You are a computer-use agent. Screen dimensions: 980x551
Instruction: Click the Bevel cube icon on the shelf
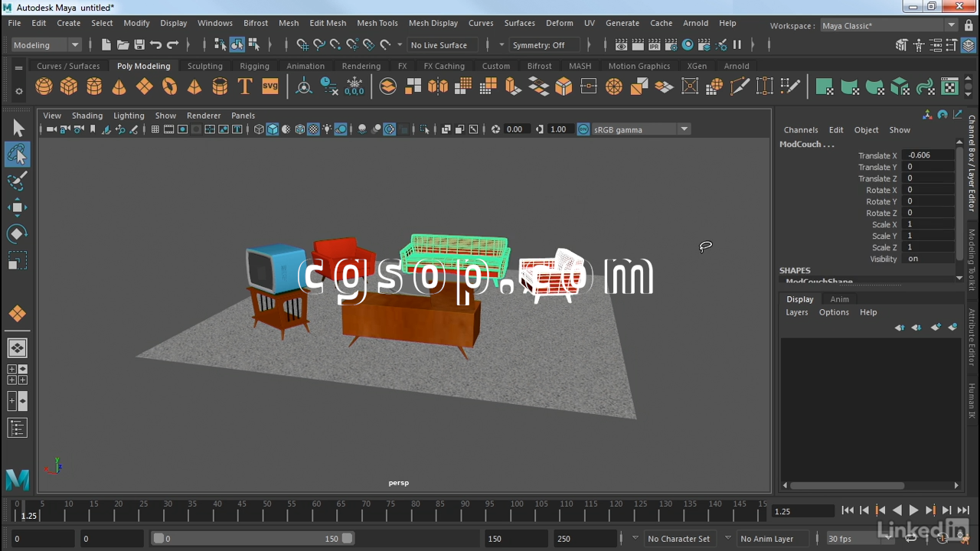tap(563, 86)
